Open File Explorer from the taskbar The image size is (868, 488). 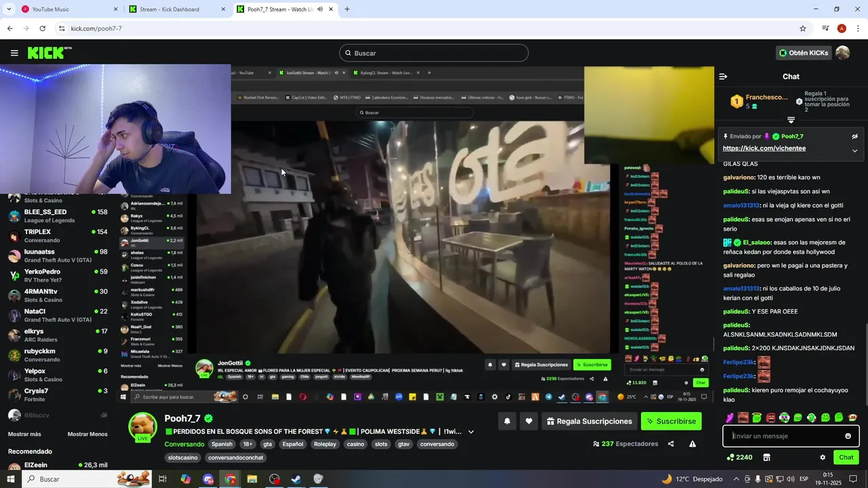[252, 479]
